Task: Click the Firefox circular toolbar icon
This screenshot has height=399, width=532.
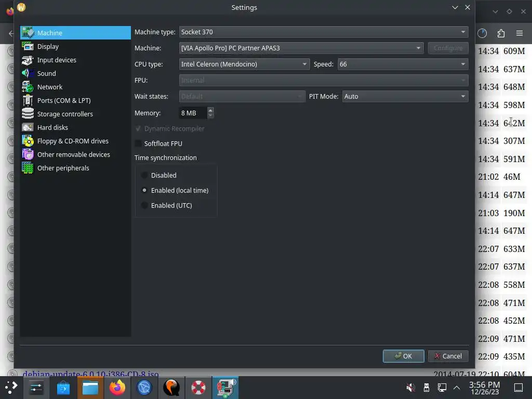Action: (x=482, y=33)
